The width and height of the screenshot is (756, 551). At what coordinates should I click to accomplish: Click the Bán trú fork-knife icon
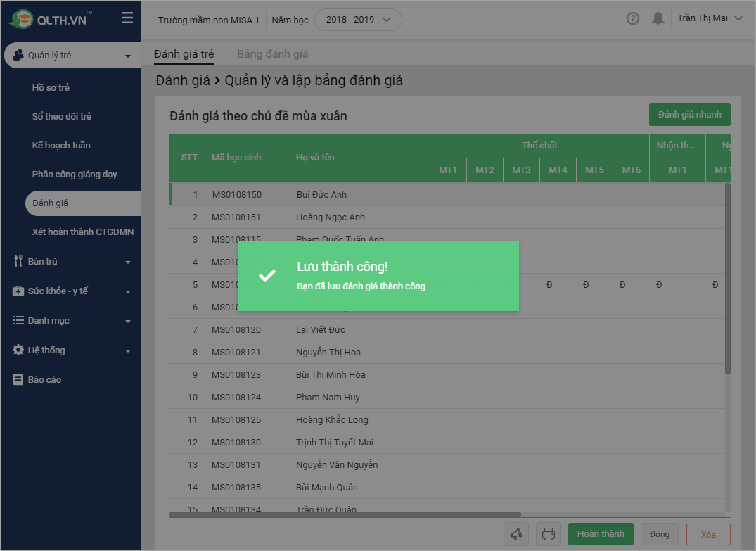[x=18, y=261]
